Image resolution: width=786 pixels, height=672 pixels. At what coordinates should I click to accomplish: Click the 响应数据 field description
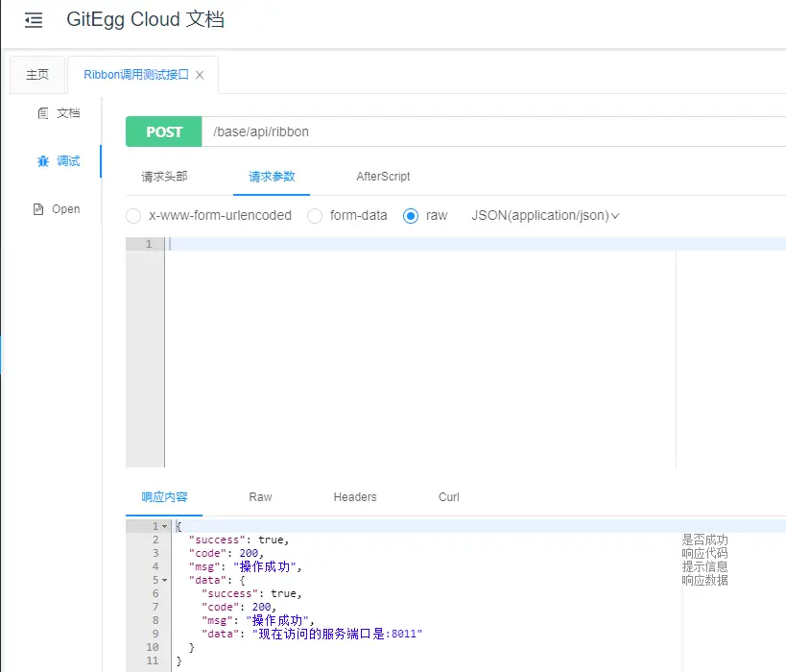click(704, 580)
